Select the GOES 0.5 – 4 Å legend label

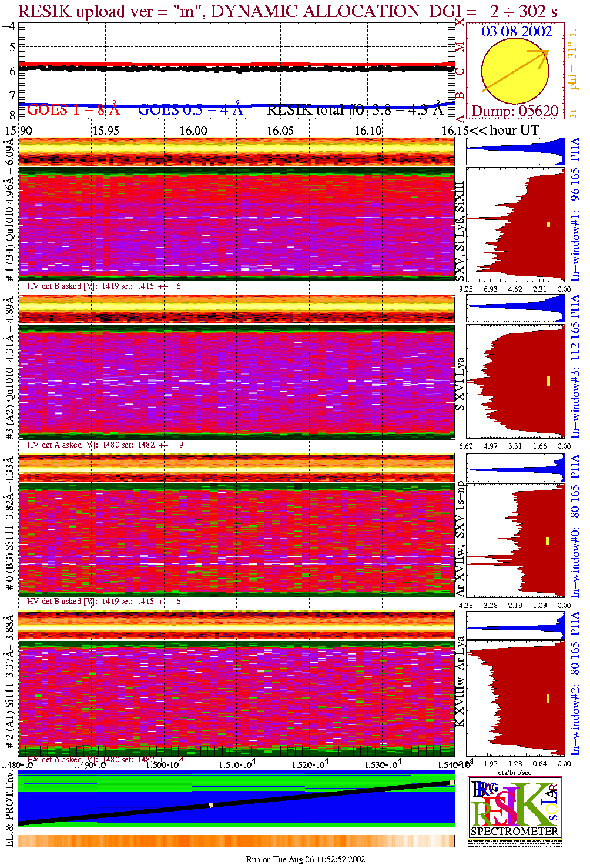pos(190,110)
